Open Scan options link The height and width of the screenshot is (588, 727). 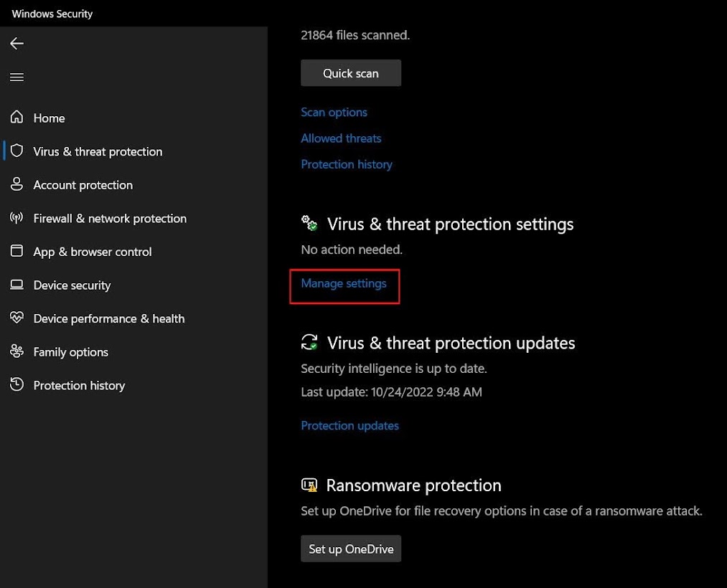pos(334,112)
